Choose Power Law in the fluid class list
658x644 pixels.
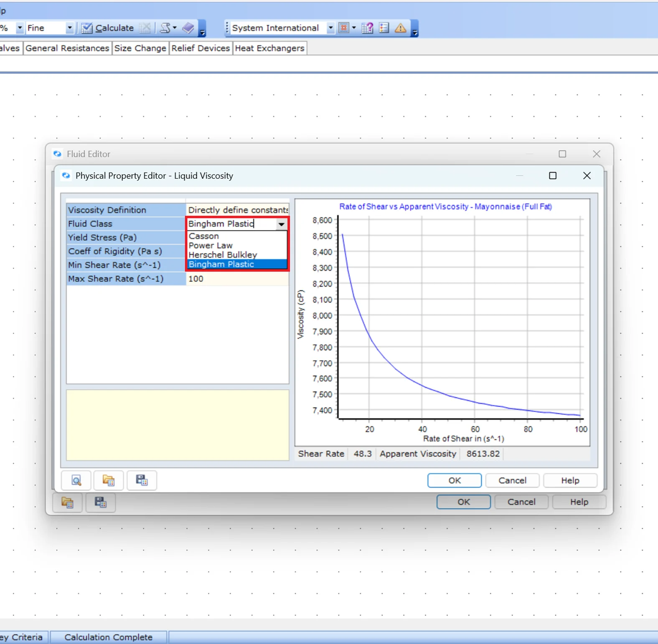(211, 246)
